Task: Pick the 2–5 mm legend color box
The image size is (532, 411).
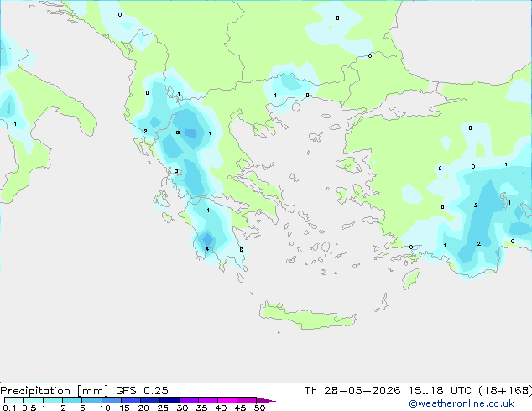Action: pyautogui.click(x=72, y=400)
